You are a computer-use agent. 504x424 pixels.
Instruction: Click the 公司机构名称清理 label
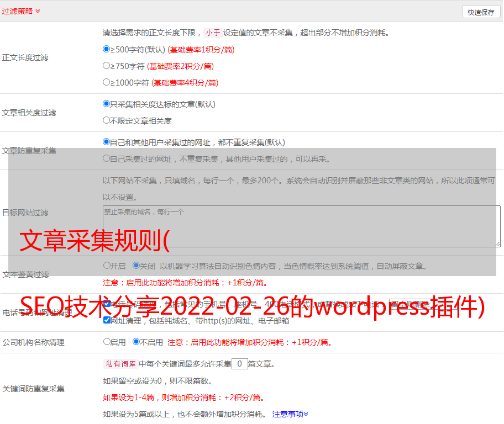coord(33,342)
